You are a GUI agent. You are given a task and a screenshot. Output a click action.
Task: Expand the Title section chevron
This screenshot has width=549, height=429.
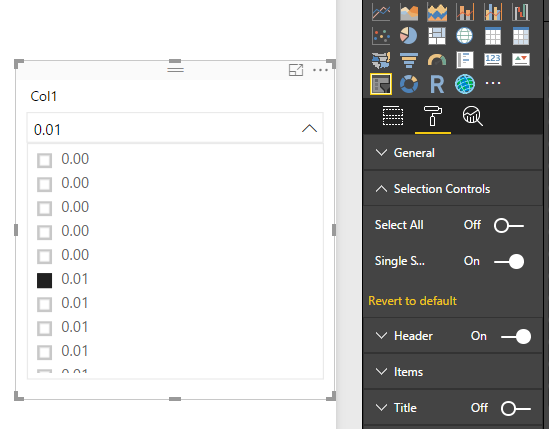click(381, 408)
